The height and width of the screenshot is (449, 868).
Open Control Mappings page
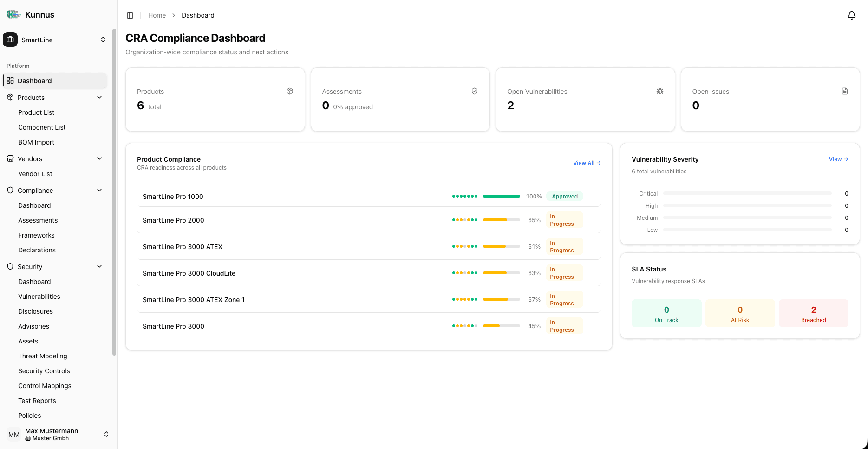(x=45, y=386)
